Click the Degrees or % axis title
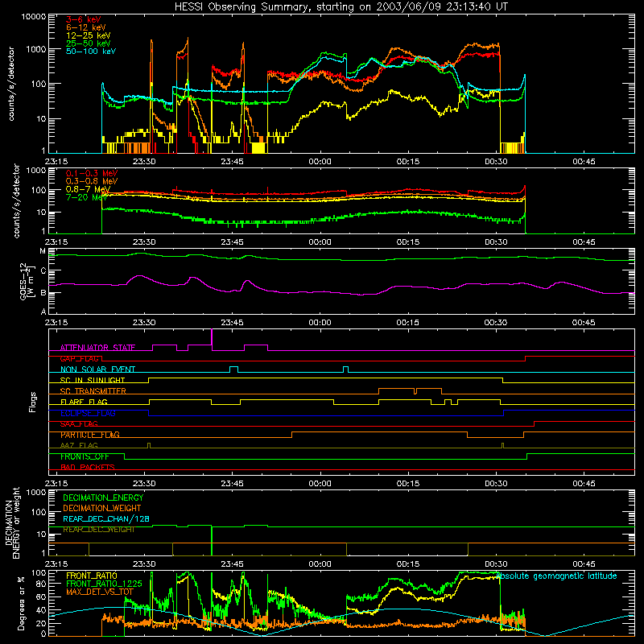This screenshot has height=644, width=644. point(20,603)
